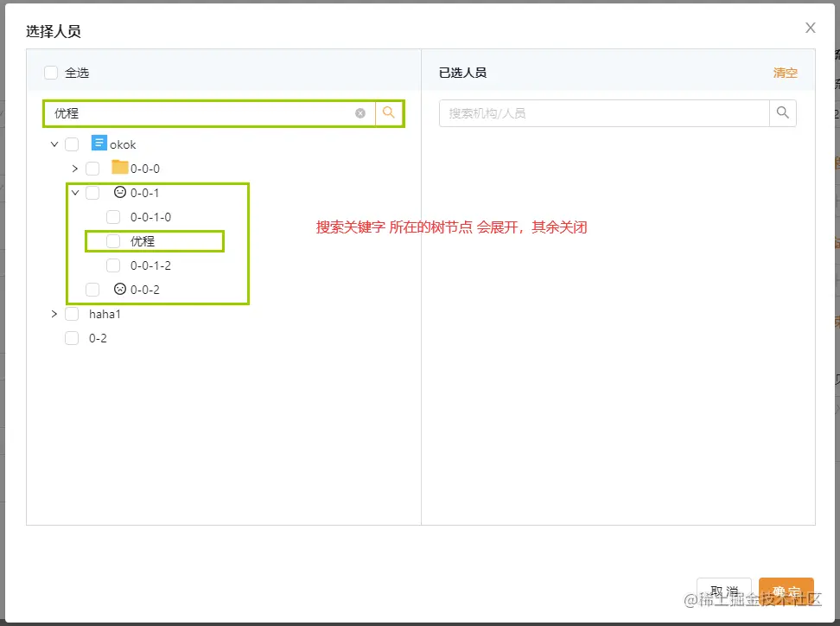The height and width of the screenshot is (626, 840).
Task: Click the search icon in the 已选人员 panel
Action: click(783, 112)
